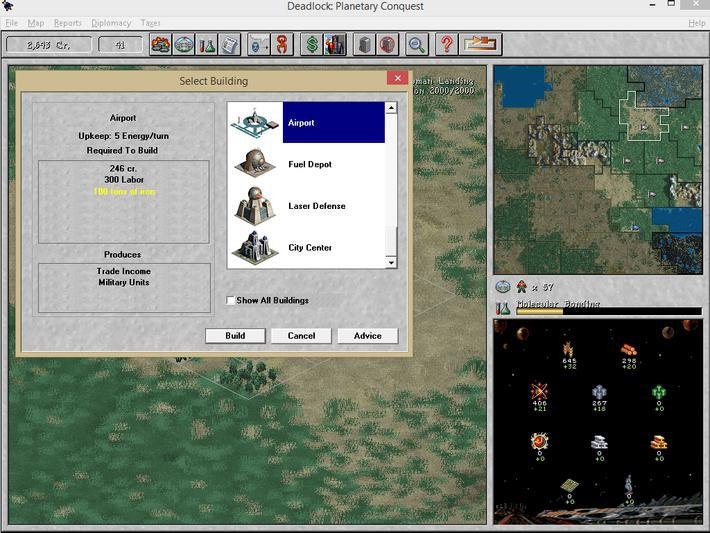This screenshot has height=533, width=710.
Task: Click the statue art resource icon
Action: coord(628,484)
